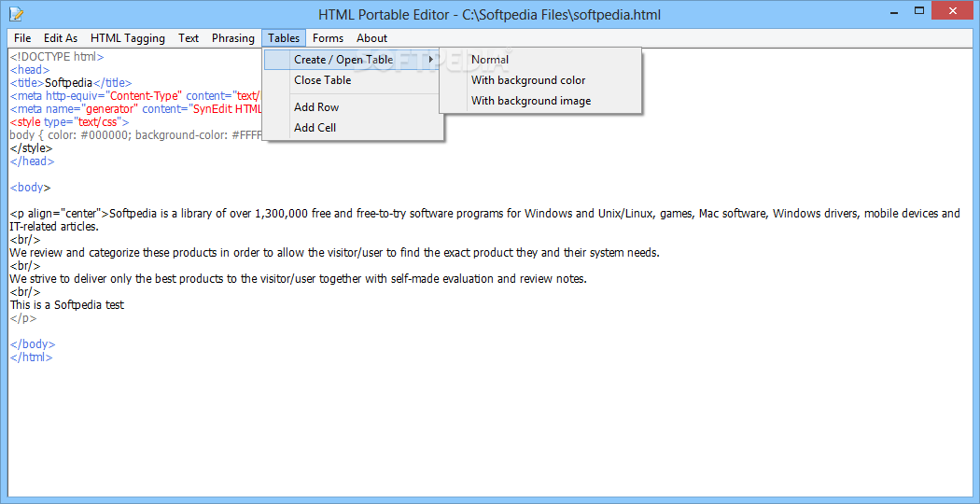Select Create / Open Table menu entry
The width and height of the screenshot is (980, 504).
[353, 60]
